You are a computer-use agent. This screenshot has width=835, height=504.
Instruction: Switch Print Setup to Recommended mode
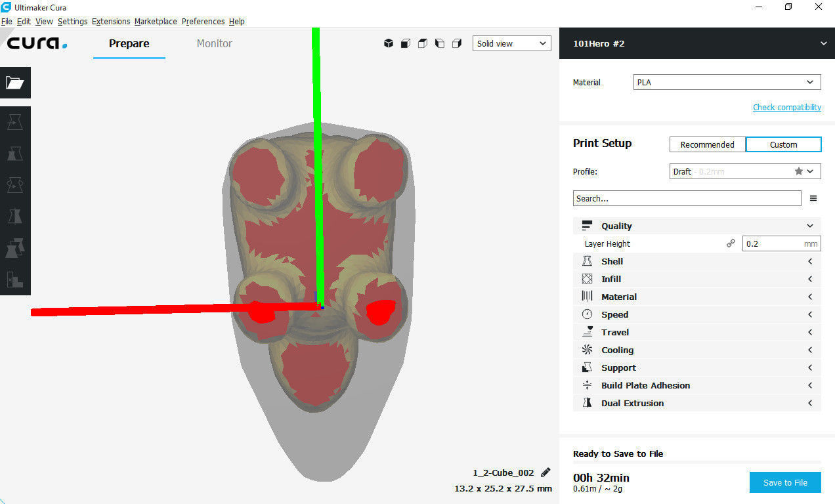point(707,144)
